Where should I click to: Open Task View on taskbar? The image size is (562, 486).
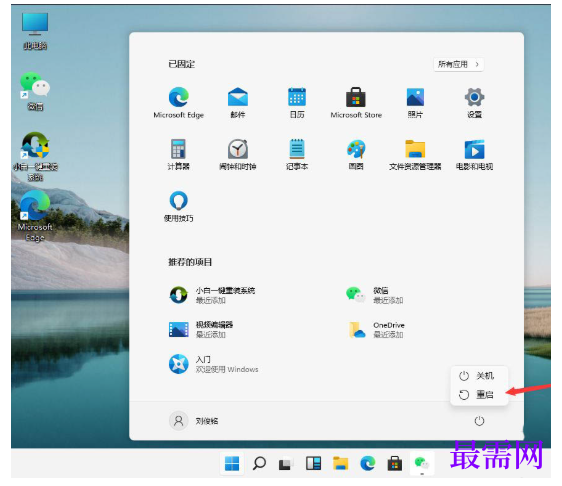(x=286, y=463)
